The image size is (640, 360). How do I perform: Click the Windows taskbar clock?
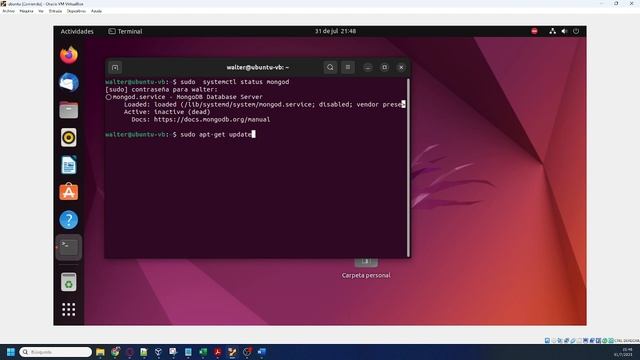[624, 352]
